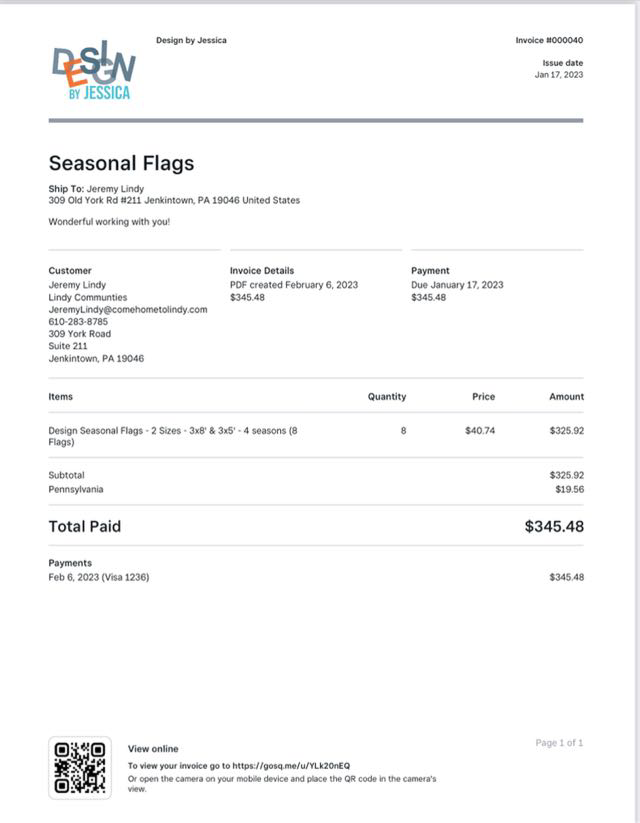
Task: Select the Ship To address line
Action: pos(174,200)
